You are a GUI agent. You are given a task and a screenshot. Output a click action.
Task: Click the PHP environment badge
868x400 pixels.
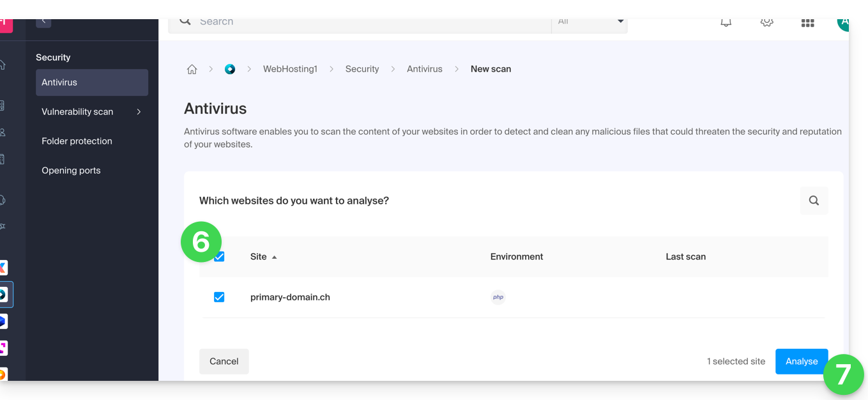point(498,297)
